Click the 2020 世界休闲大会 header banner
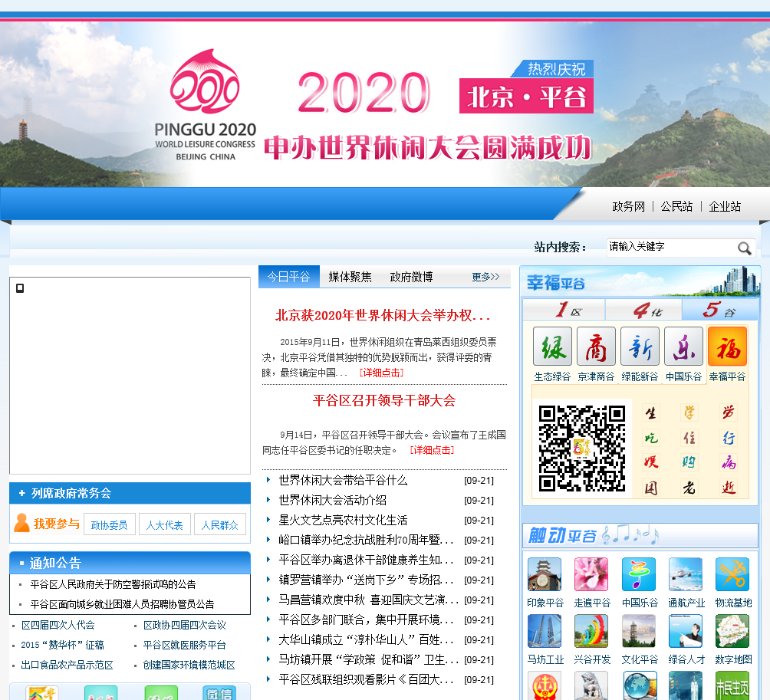 click(x=385, y=104)
